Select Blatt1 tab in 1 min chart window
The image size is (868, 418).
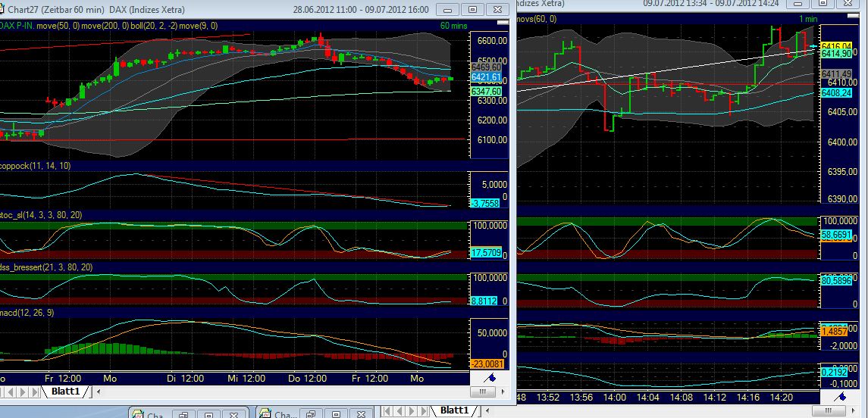[x=454, y=410]
